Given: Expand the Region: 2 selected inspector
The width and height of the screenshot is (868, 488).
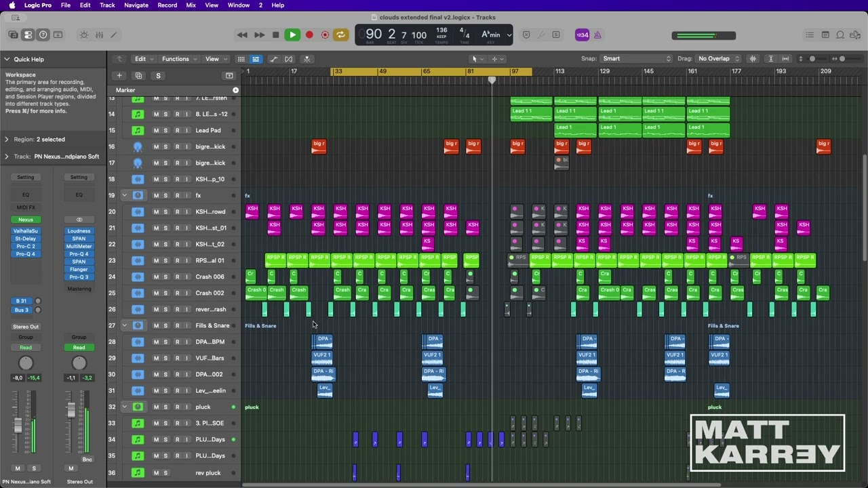Looking at the screenshot, I should [x=6, y=139].
